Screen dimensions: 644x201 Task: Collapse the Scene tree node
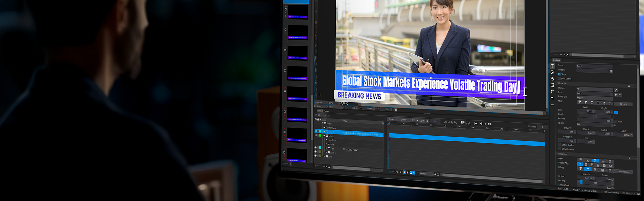point(323,123)
